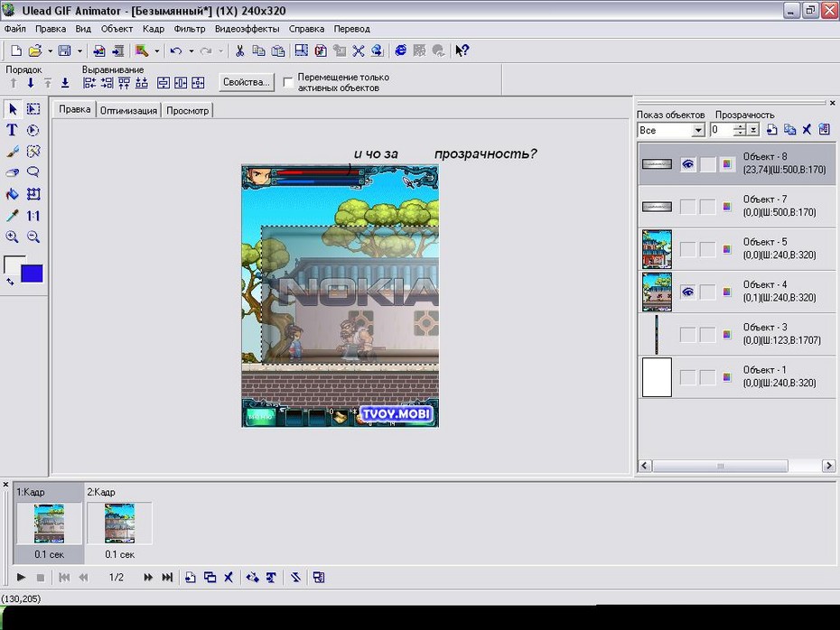Toggle lock box for Объект - 8
The height and width of the screenshot is (630, 840).
point(708,163)
